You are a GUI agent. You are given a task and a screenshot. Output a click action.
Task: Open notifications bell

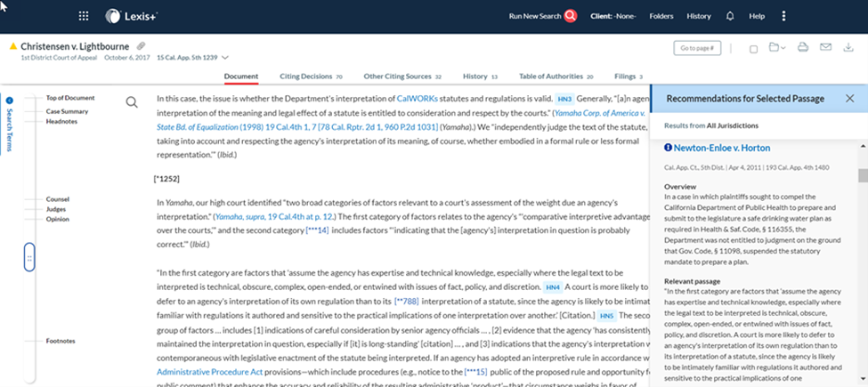coord(730,16)
